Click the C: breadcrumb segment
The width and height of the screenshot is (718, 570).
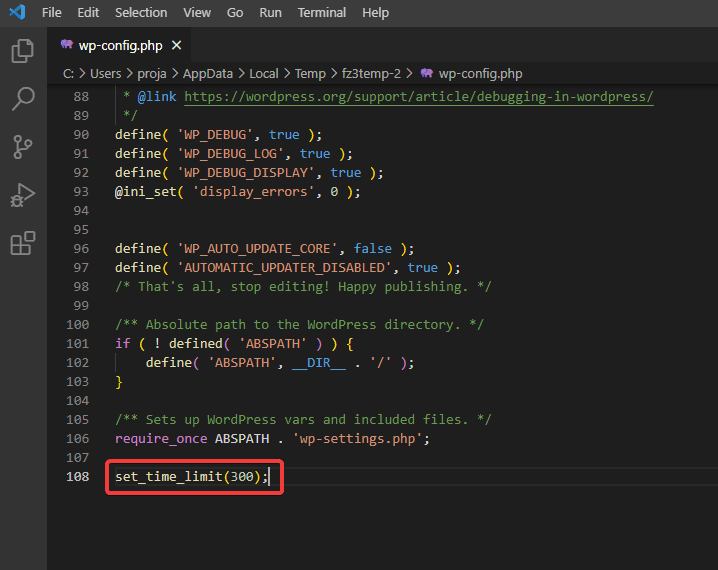pos(68,73)
